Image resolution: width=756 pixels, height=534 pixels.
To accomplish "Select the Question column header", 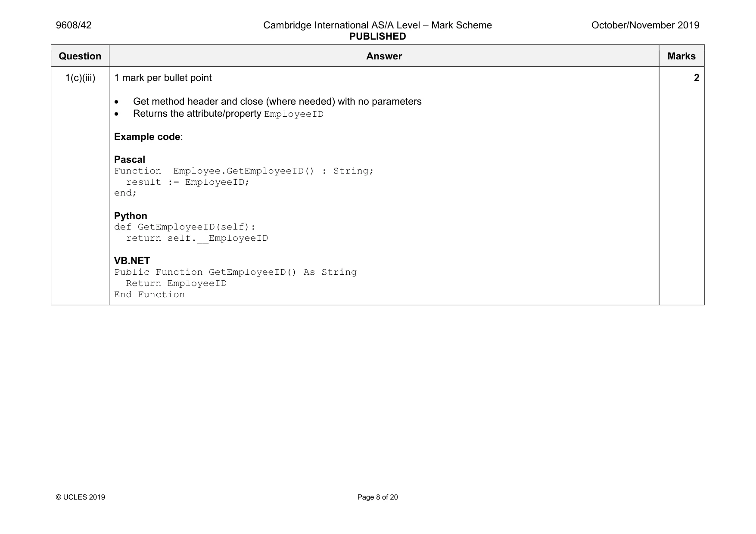I will coord(80,56).
